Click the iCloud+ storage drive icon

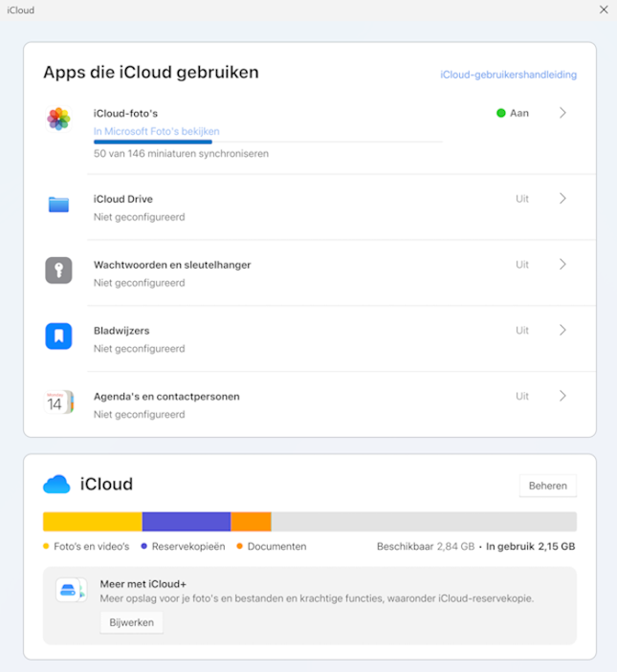coord(71,590)
